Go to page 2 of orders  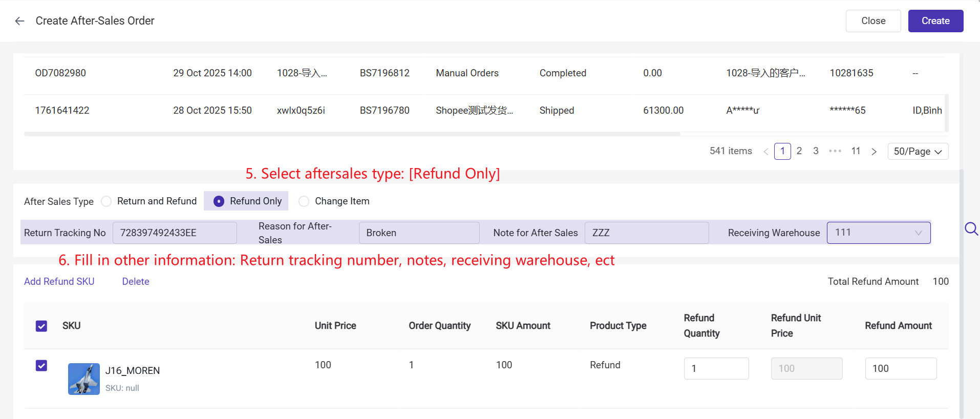coord(799,151)
